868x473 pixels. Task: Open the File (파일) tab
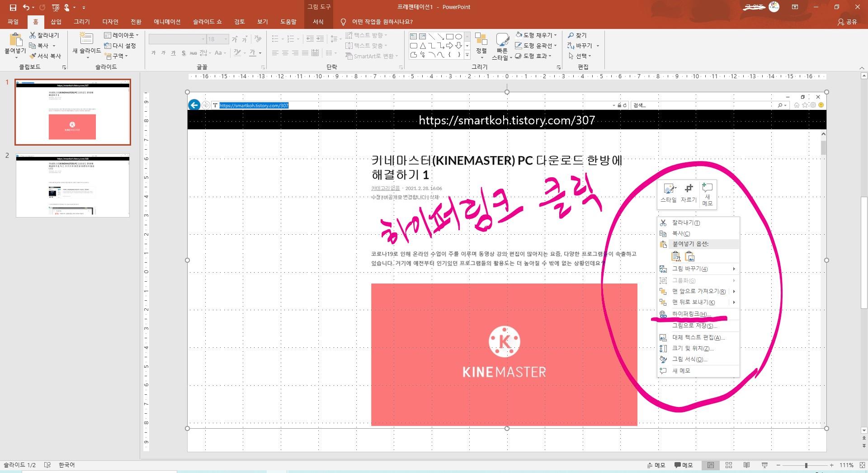point(13,22)
